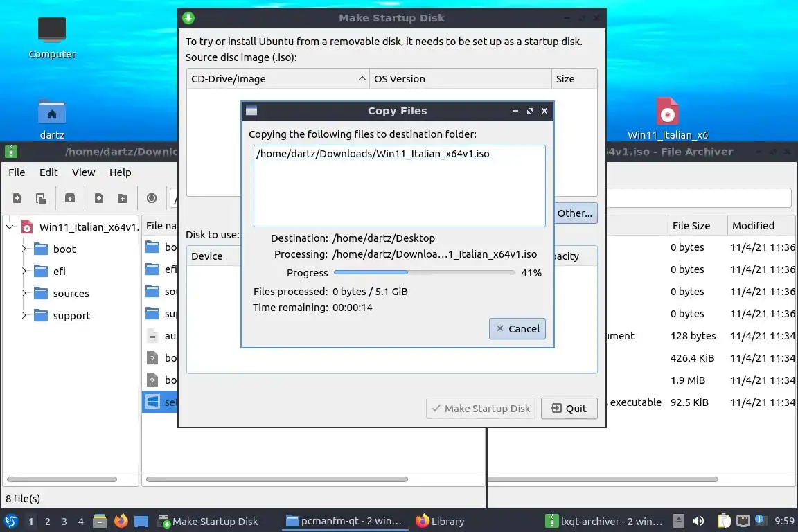Cancel the file copy operation
The height and width of the screenshot is (532, 798).
tap(517, 329)
